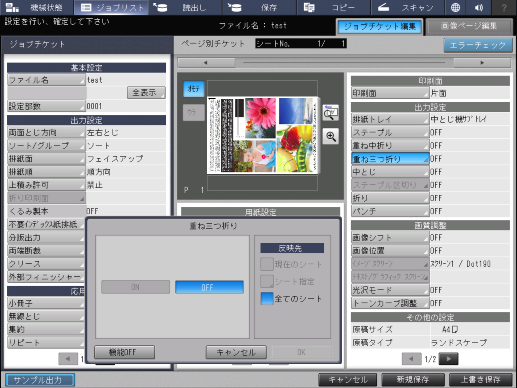Click the エラーチェック button
The width and height of the screenshot is (517, 388).
pyautogui.click(x=478, y=45)
